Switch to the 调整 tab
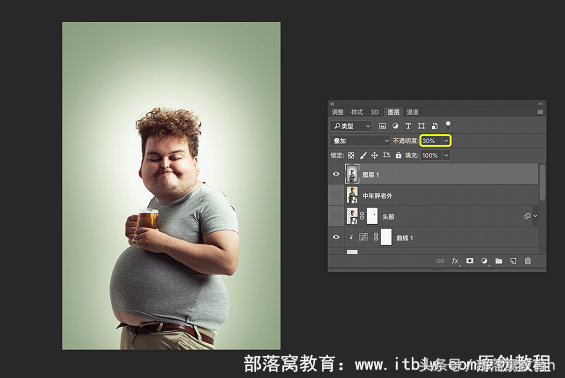The width and height of the screenshot is (565, 378). 338,112
